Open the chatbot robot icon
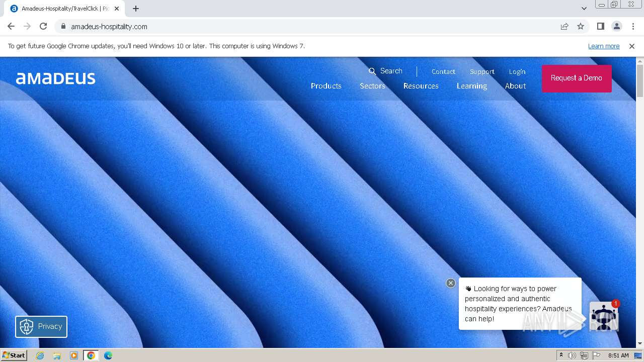 [x=604, y=316]
